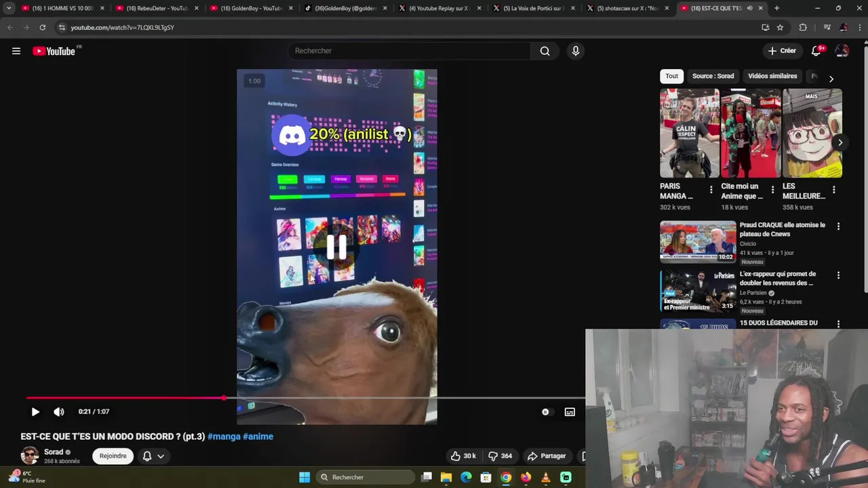Click the address bar URL
Image resolution: width=868 pixels, height=488 pixels.
pos(122,27)
